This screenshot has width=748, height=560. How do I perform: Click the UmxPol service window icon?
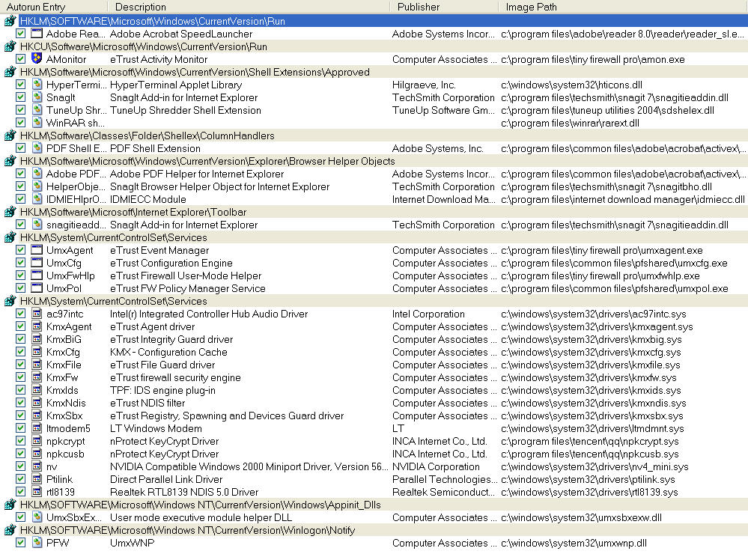coord(37,288)
